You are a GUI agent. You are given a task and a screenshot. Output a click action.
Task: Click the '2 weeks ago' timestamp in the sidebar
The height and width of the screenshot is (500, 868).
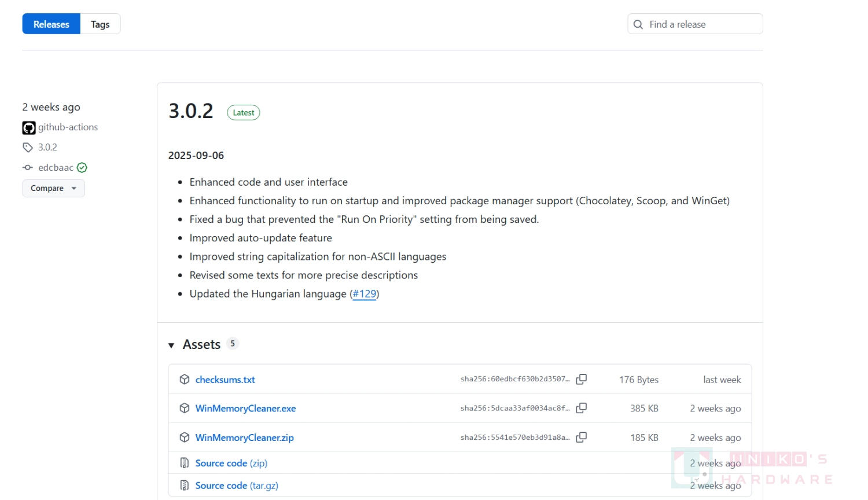click(x=52, y=108)
